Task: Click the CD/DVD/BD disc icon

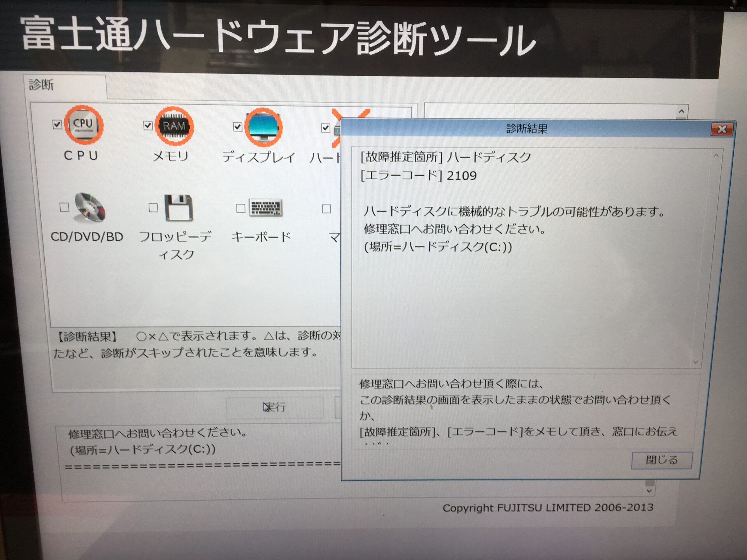Action: click(90, 207)
